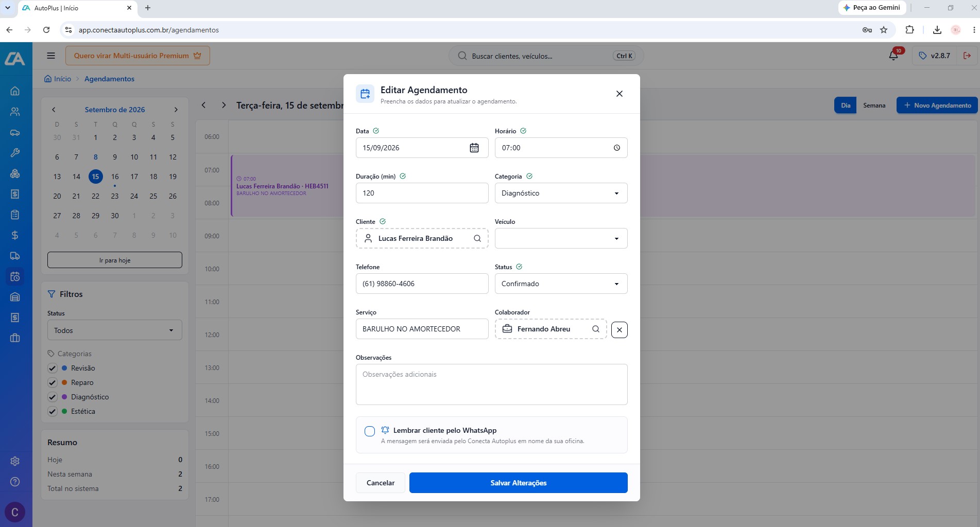Click the Duração (min) input field
This screenshot has width=980, height=527.
point(422,193)
